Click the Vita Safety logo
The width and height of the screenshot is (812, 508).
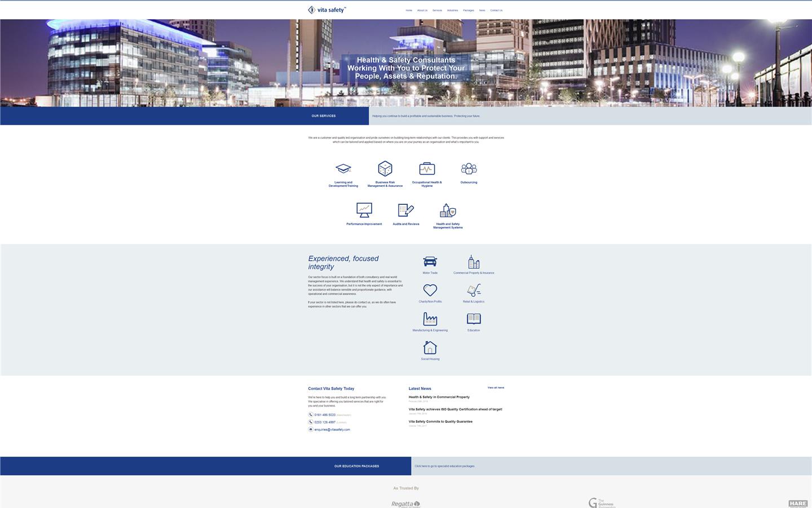326,10
